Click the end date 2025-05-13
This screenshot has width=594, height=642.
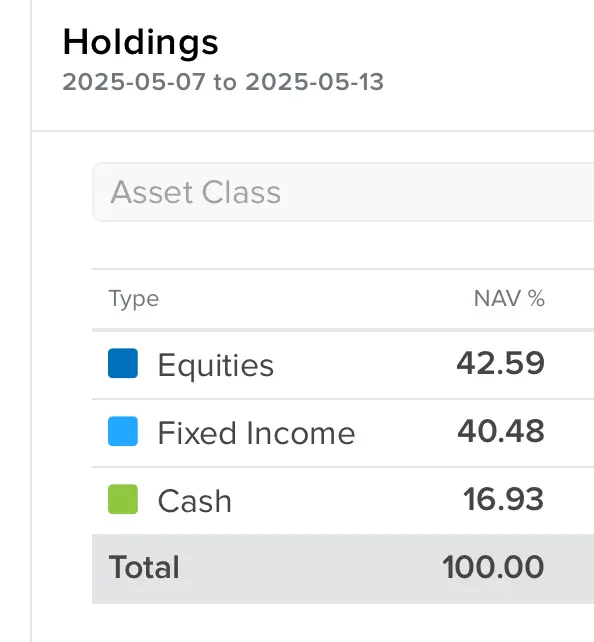(x=314, y=82)
